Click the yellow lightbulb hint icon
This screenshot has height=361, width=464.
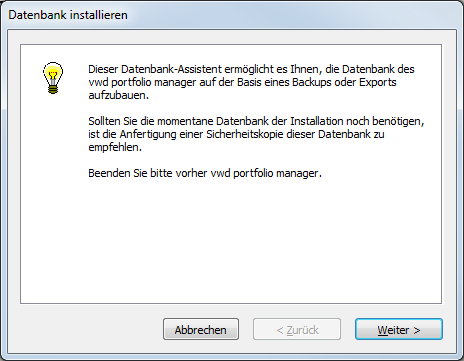pyautogui.click(x=53, y=78)
